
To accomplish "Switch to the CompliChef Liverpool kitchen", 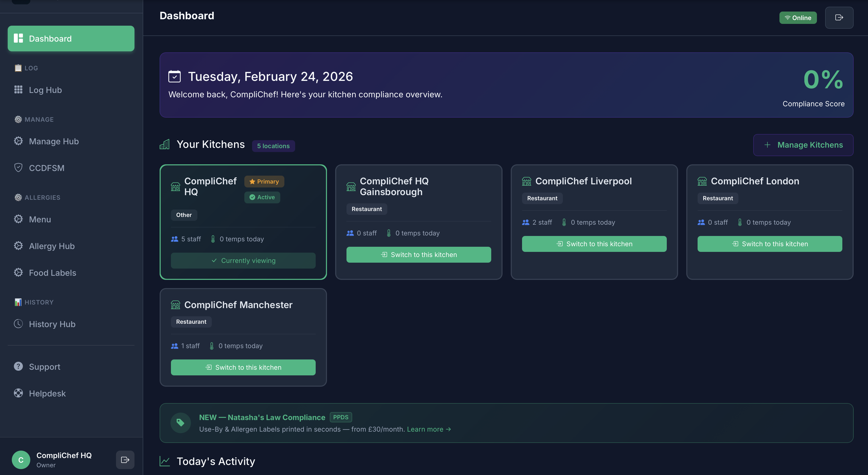I will click(x=594, y=244).
